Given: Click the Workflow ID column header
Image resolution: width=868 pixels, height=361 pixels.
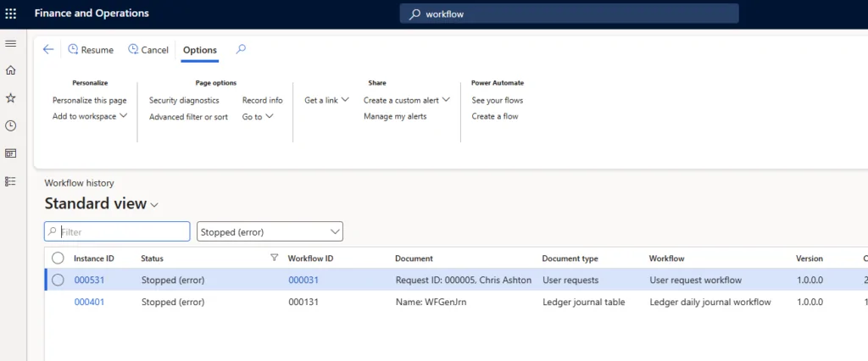Looking at the screenshot, I should (310, 258).
